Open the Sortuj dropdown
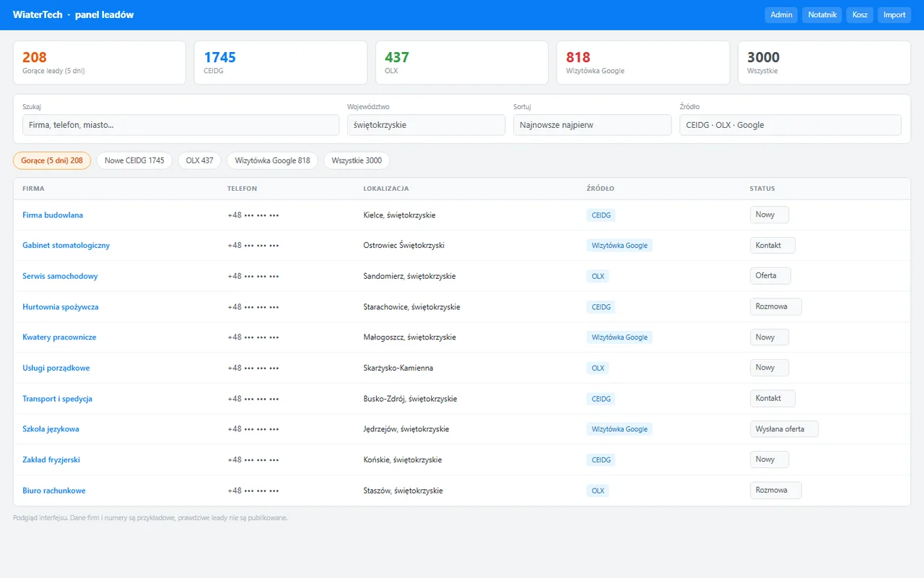The height and width of the screenshot is (578, 924). (592, 125)
